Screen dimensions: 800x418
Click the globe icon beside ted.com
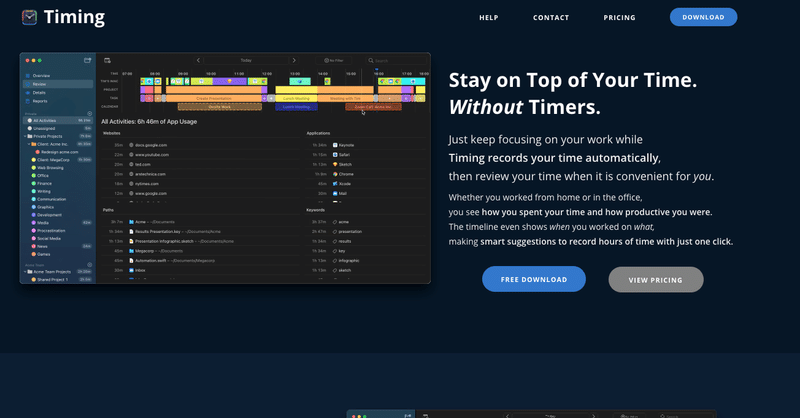coord(131,164)
